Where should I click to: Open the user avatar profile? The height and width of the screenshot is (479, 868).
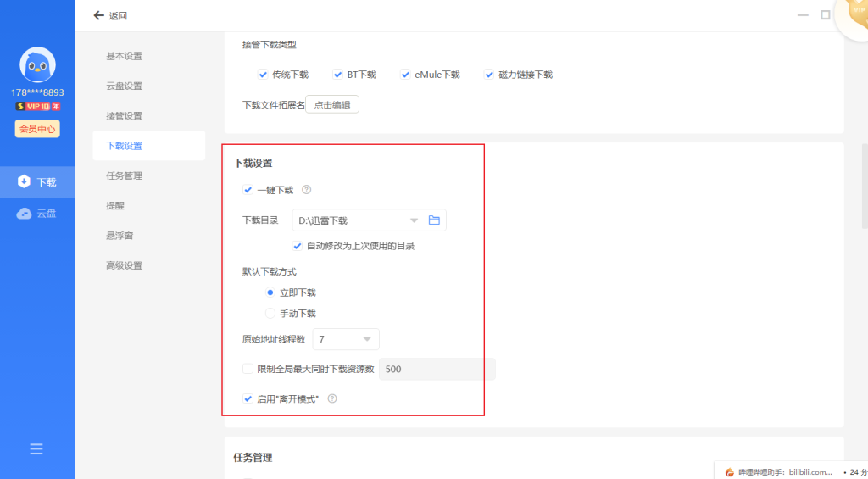tap(37, 64)
